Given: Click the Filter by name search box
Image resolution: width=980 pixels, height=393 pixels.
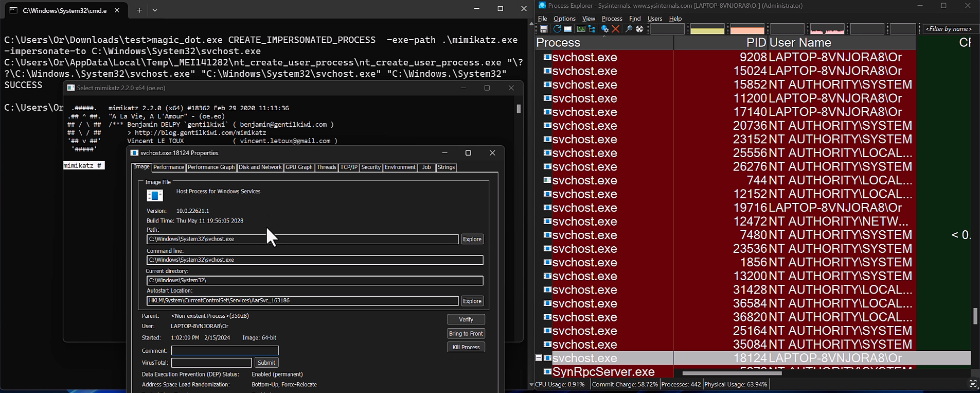Looking at the screenshot, I should click(x=950, y=29).
